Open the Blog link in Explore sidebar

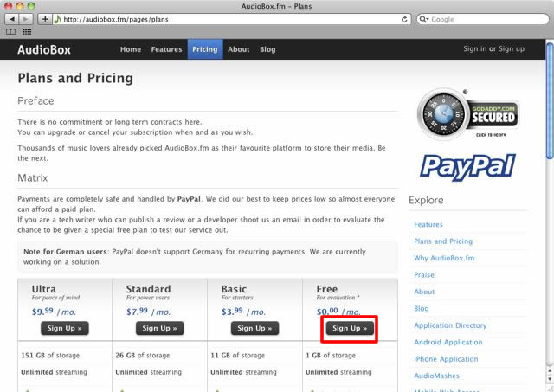pyautogui.click(x=422, y=309)
